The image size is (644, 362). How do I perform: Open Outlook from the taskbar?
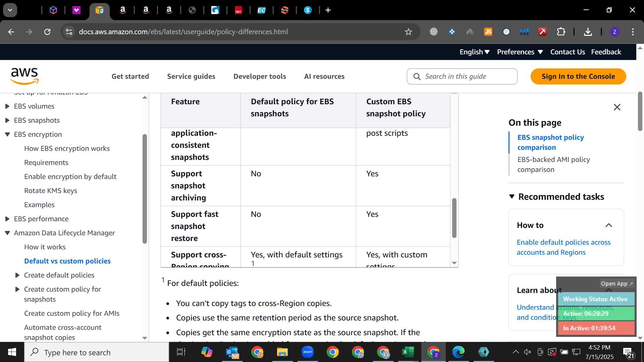pyautogui.click(x=232, y=352)
